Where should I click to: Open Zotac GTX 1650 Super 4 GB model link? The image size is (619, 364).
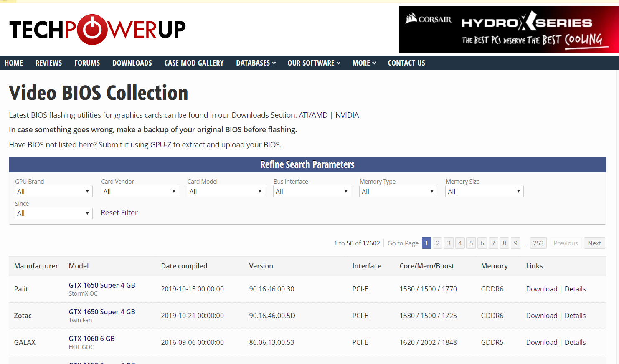(102, 312)
